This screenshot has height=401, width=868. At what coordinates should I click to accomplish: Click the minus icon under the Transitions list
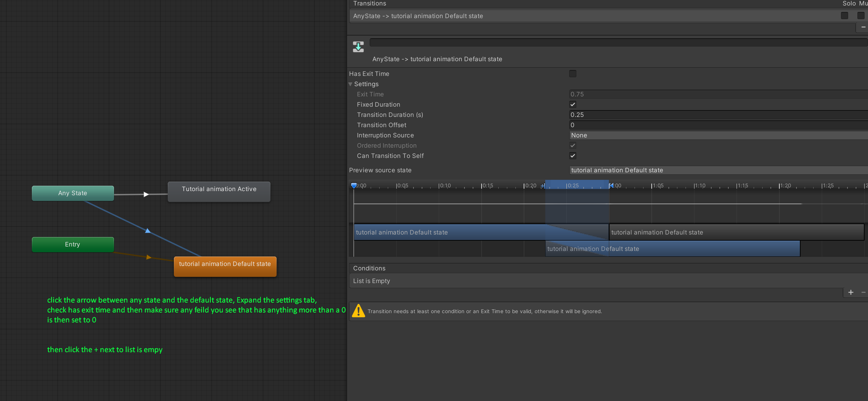coord(863,27)
